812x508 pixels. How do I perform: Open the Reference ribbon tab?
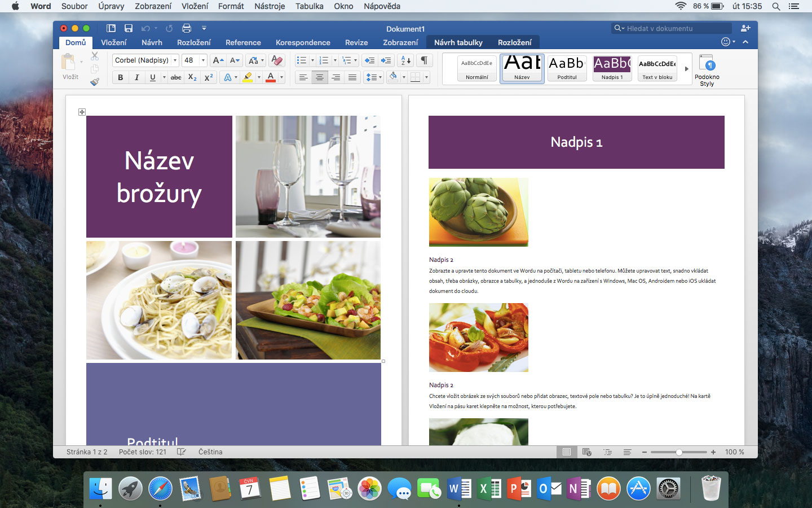coord(243,42)
